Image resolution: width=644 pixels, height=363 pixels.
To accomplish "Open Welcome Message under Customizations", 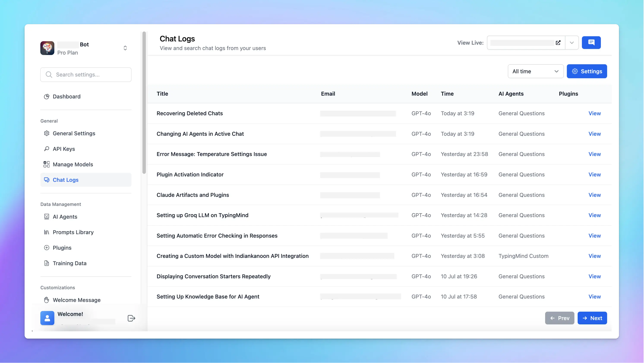I will coord(76,300).
